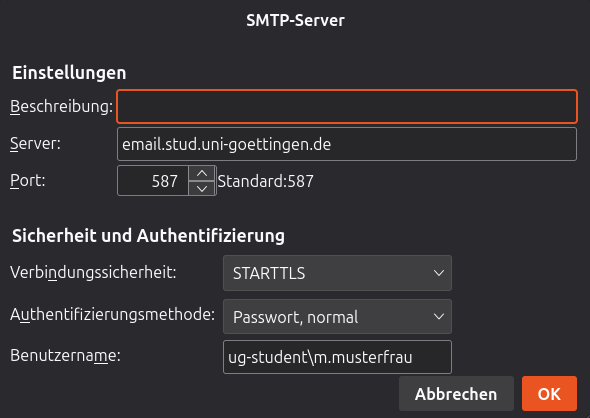Decrease the port with the down arrow

(202, 188)
